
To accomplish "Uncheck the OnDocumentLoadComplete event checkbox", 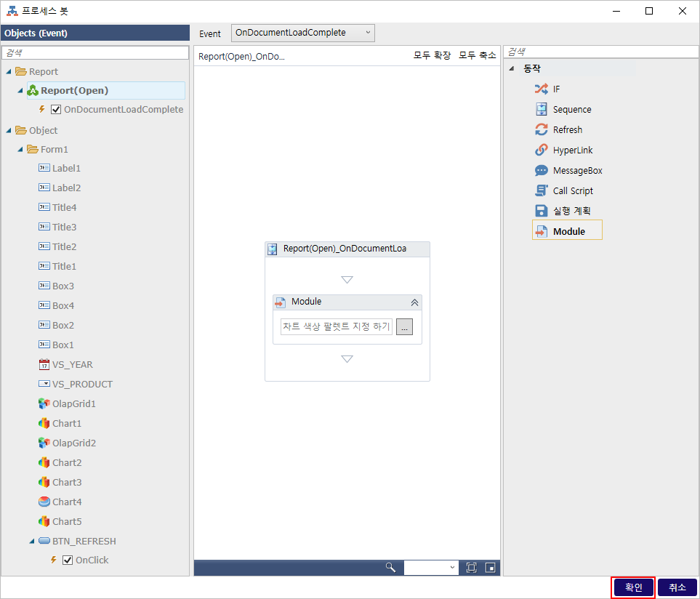I will click(x=56, y=110).
